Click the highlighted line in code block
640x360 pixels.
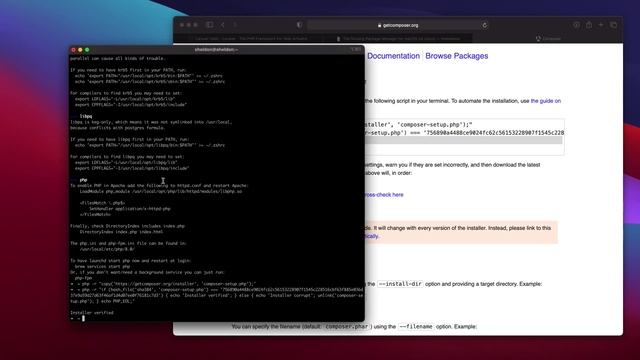coord(463,140)
